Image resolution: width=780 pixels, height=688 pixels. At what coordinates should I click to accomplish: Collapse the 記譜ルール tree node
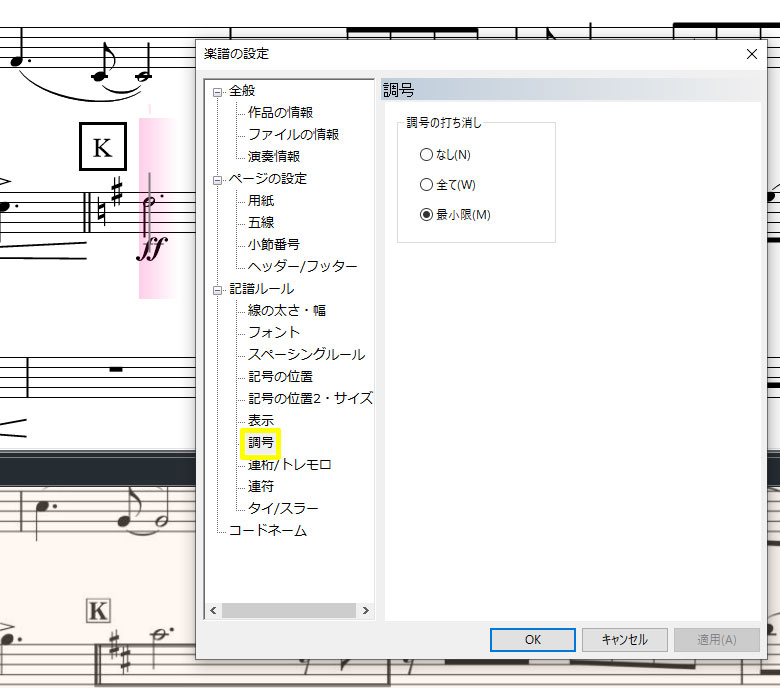click(217, 290)
